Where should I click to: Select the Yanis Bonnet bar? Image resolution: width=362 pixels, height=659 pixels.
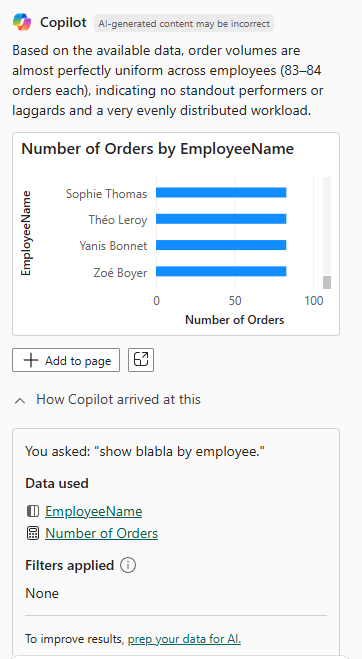coord(221,245)
